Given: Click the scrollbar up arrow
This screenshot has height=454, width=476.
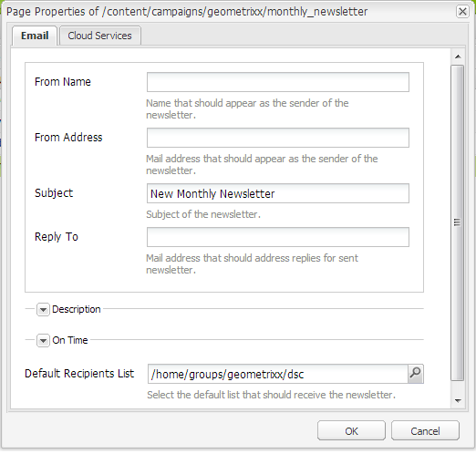Looking at the screenshot, I should [x=458, y=57].
